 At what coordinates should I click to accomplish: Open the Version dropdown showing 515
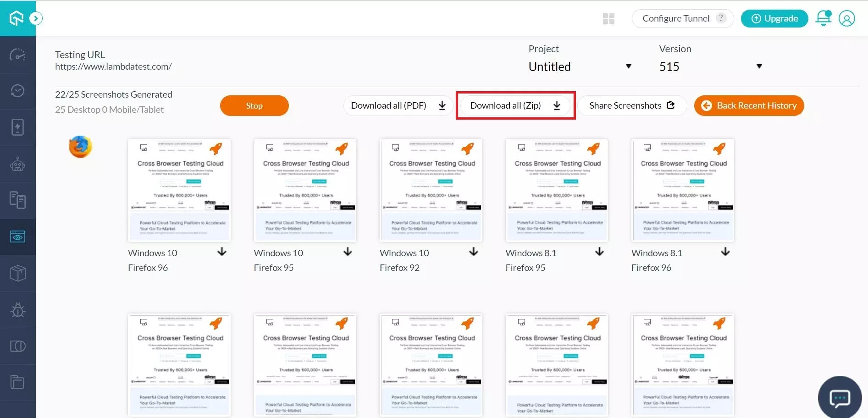(x=710, y=67)
